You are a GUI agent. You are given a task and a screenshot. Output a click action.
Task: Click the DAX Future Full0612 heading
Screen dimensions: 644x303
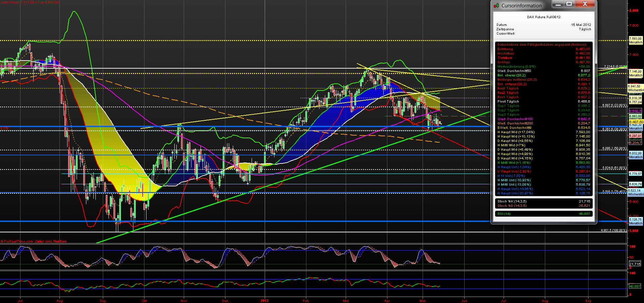pos(544,17)
